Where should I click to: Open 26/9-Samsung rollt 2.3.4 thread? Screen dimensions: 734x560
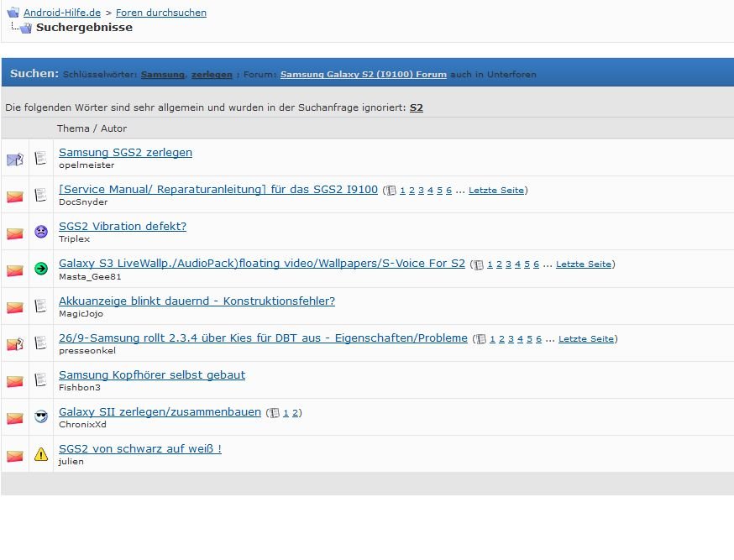point(263,338)
